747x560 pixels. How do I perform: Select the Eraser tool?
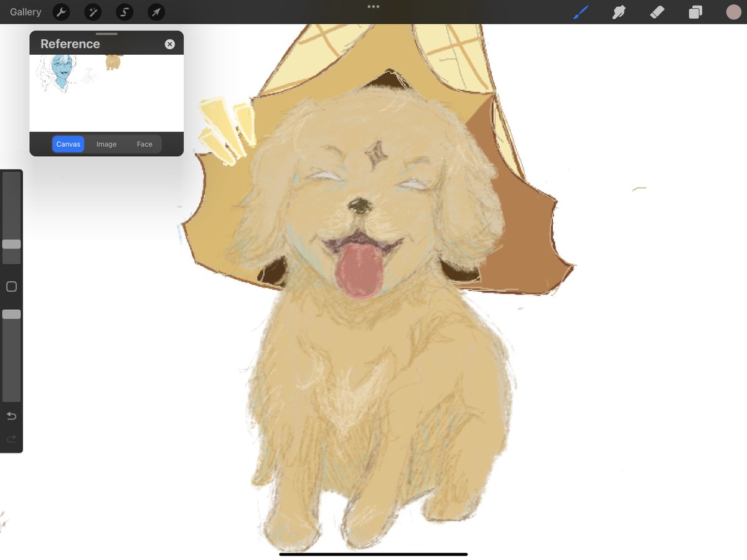657,12
